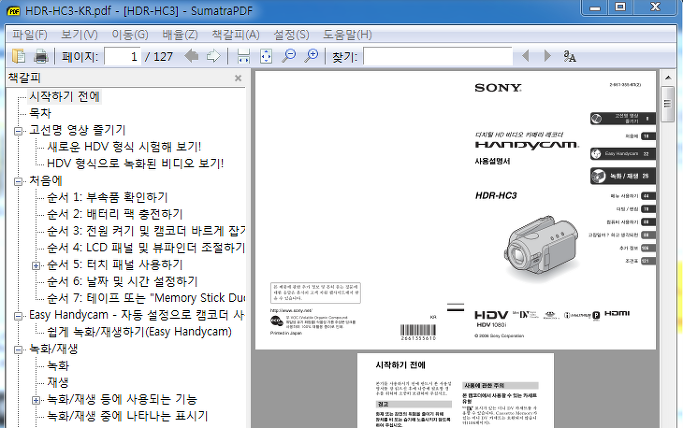The image size is (683, 428).
Task: Open the 설정(S) menu
Action: [291, 34]
